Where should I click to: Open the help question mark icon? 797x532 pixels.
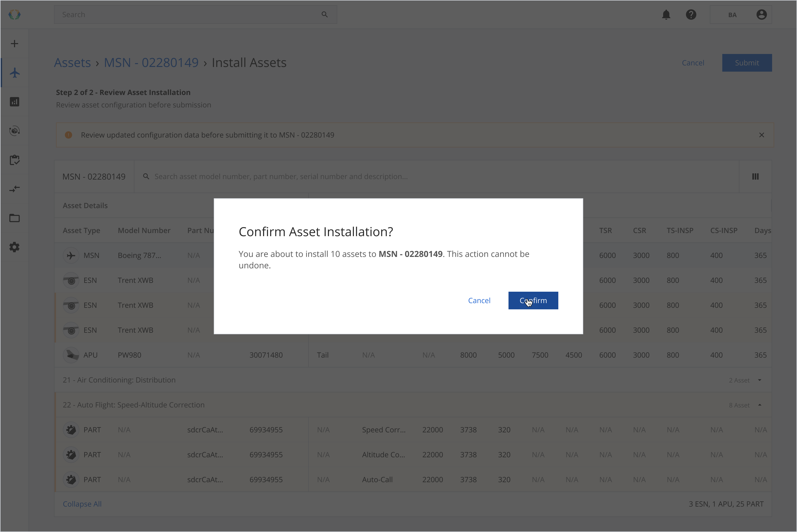coord(691,15)
